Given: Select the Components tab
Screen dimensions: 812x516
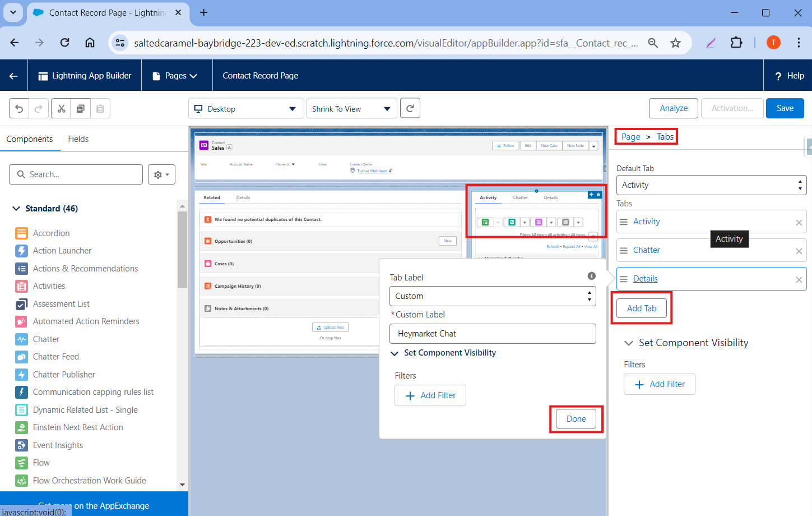Looking at the screenshot, I should 30,139.
